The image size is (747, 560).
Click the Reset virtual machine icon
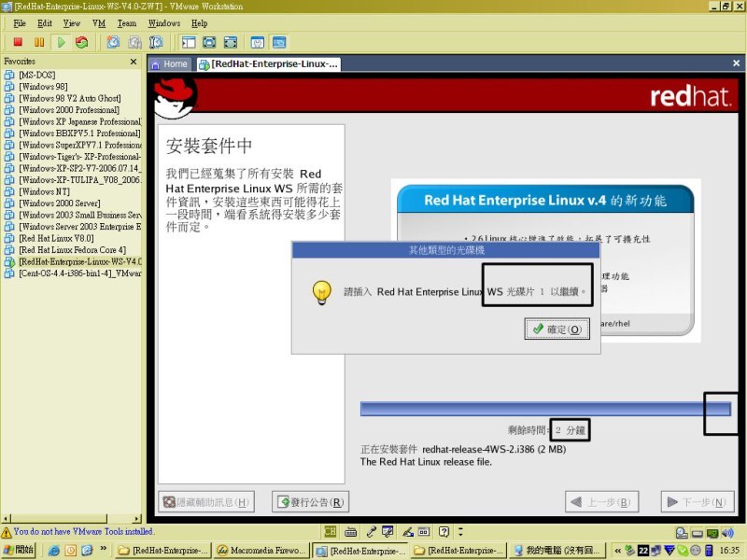[x=82, y=42]
